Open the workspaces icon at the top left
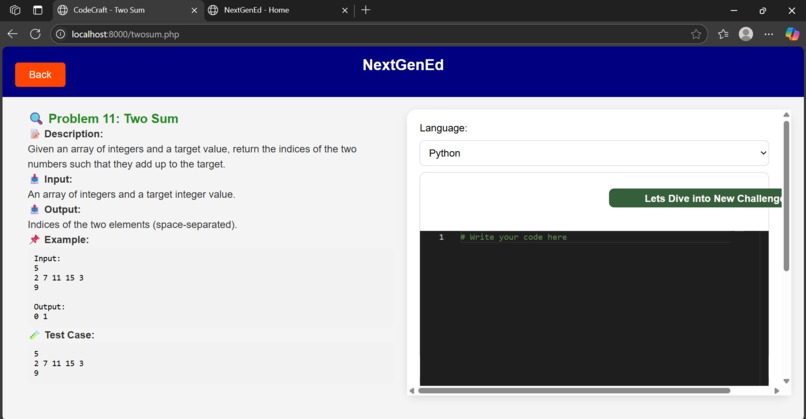This screenshot has height=419, width=806. pyautogui.click(x=15, y=10)
